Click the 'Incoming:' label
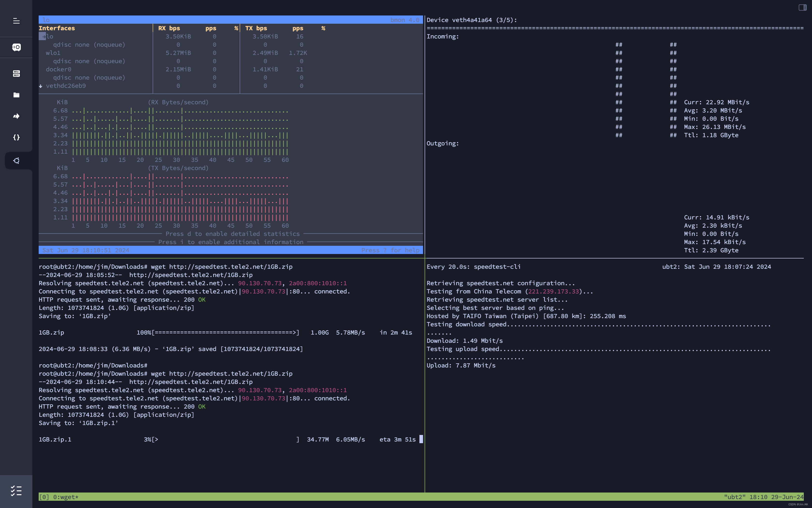Screen dimensions: 812x508 [x=442, y=36]
